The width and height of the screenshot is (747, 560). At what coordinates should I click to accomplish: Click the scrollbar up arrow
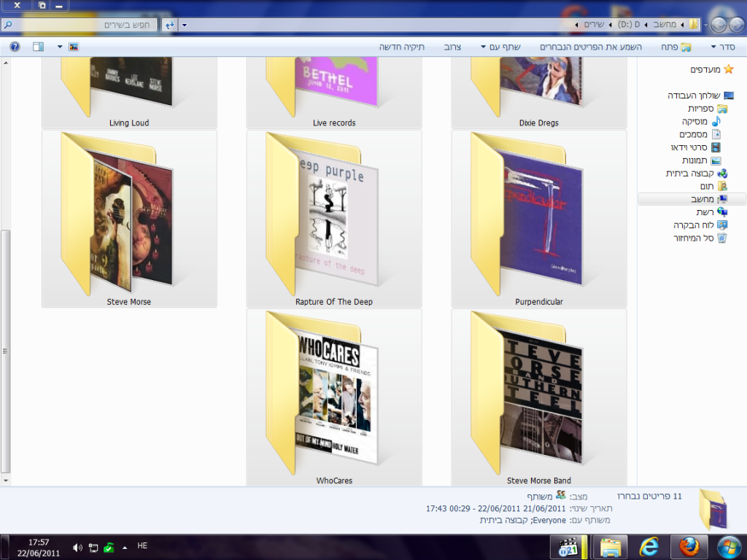pos(6,63)
